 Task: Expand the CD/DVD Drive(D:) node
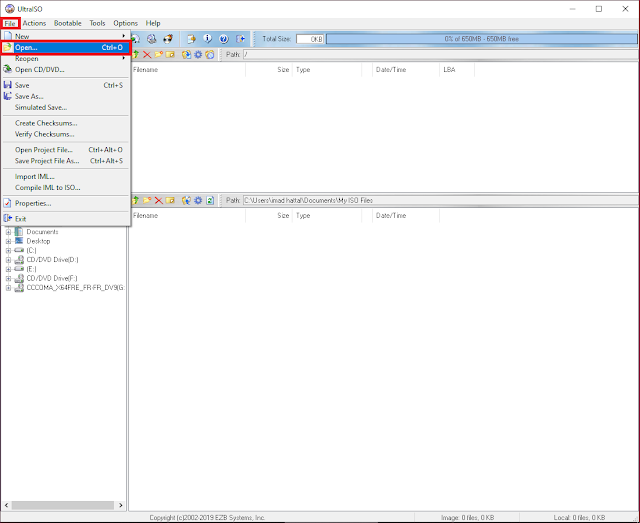[8, 260]
